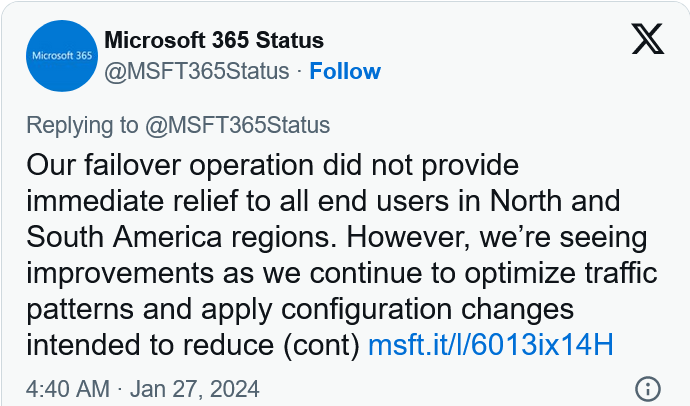Click the Twitter info circle icon
Image resolution: width=690 pixels, height=406 pixels.
648,389
